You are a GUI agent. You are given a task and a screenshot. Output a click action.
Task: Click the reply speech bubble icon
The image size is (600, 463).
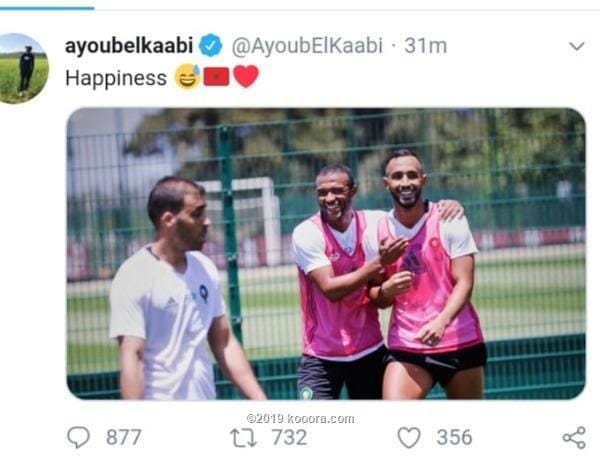click(78, 437)
